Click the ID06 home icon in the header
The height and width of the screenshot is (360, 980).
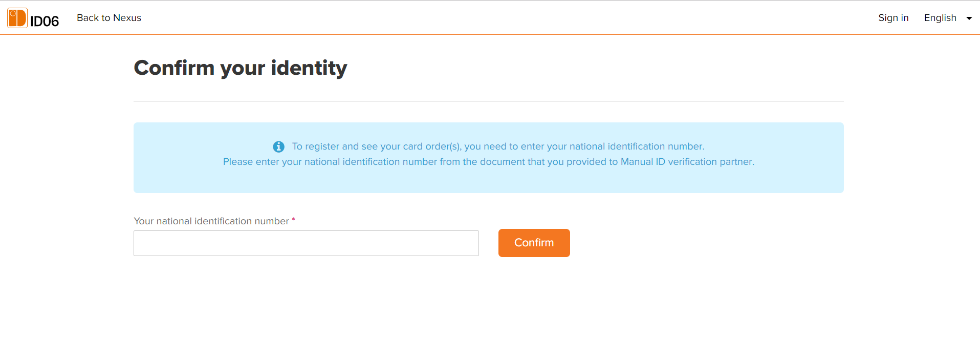tap(17, 17)
